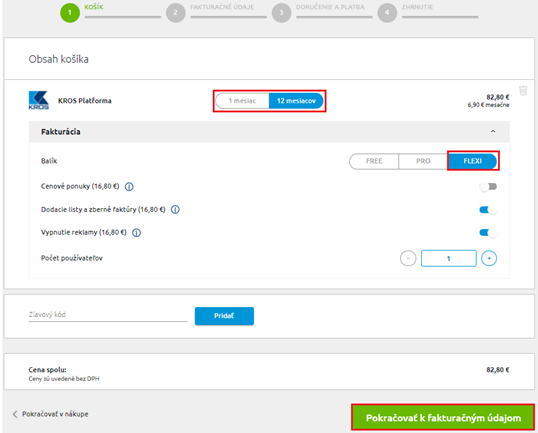Open info icon next to Cenové ponuky
538x433 pixels.
tap(129, 187)
